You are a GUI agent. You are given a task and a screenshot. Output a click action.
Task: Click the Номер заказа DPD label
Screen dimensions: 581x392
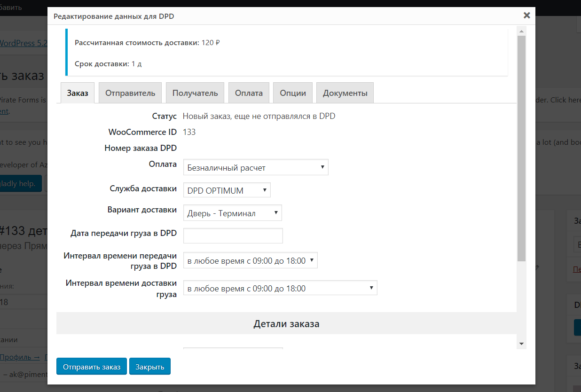tap(141, 148)
